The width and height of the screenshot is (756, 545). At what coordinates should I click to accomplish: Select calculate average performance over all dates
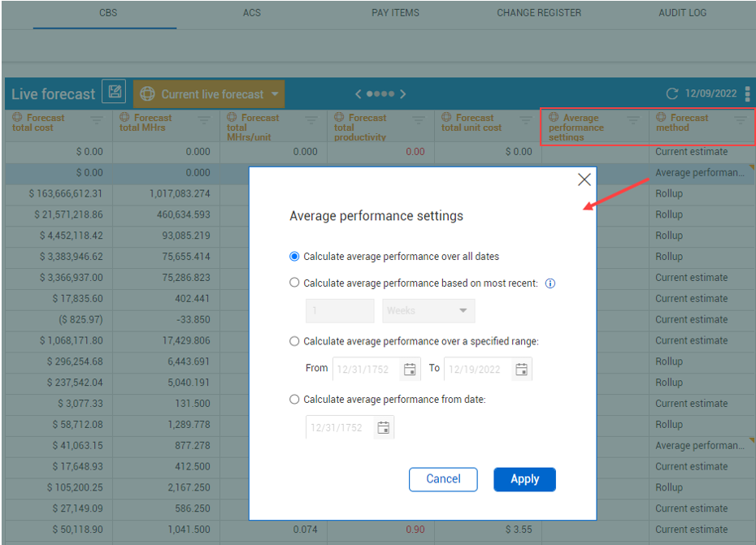[x=295, y=256]
